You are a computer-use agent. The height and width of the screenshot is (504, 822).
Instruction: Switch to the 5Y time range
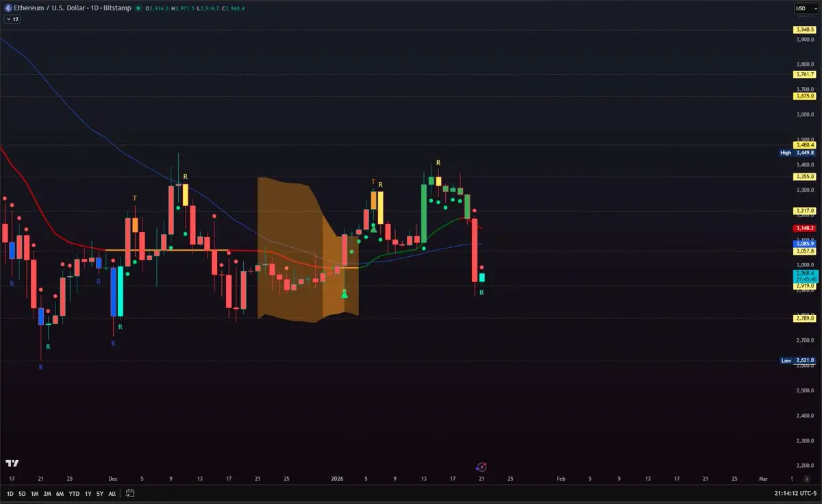100,493
